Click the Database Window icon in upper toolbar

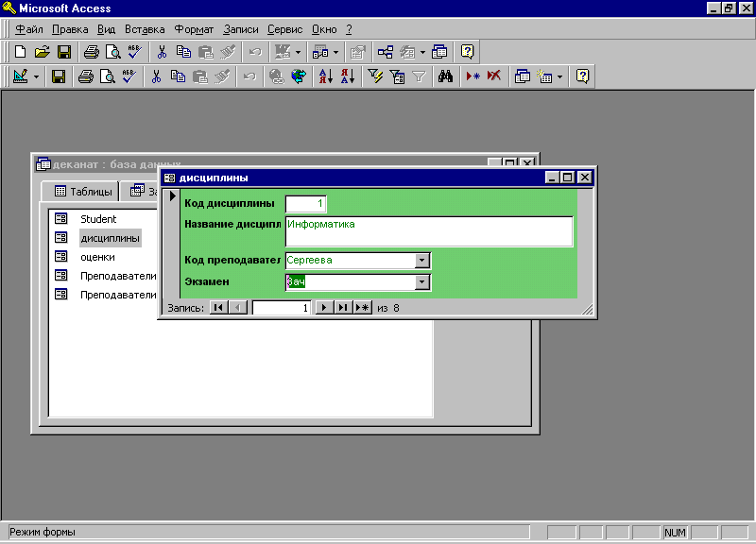(x=439, y=52)
